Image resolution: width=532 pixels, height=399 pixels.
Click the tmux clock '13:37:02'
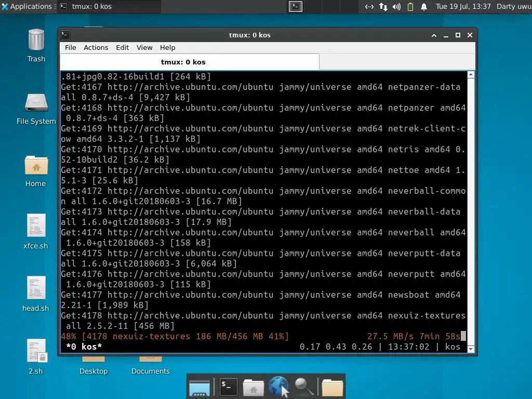click(x=408, y=347)
